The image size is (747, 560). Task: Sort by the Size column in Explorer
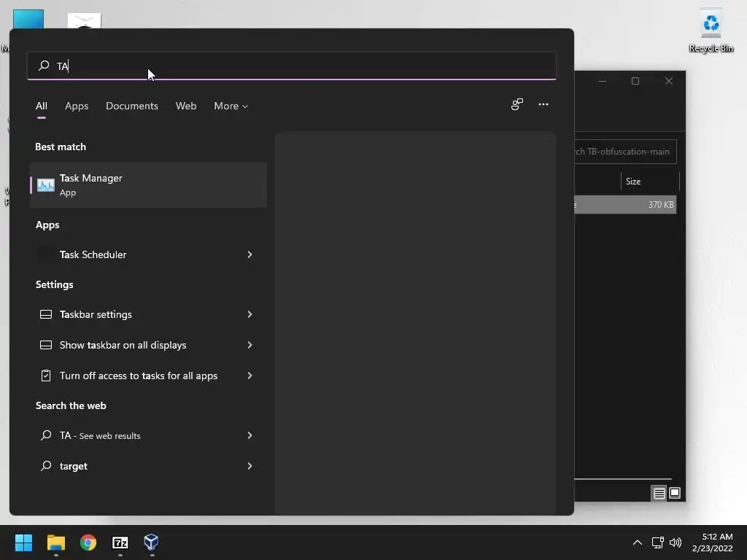click(x=649, y=182)
